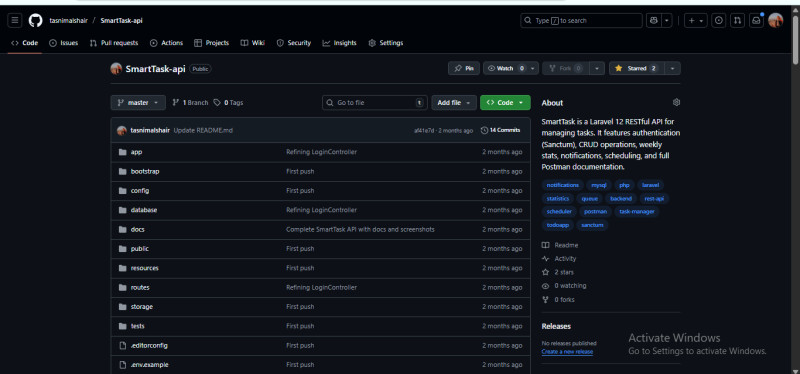The image size is (800, 374).
Task: Open the create new plus dropdown
Action: point(695,20)
